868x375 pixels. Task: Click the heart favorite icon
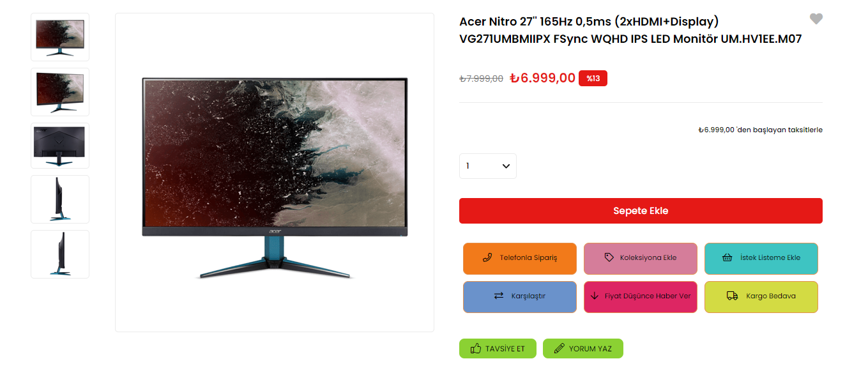816,19
